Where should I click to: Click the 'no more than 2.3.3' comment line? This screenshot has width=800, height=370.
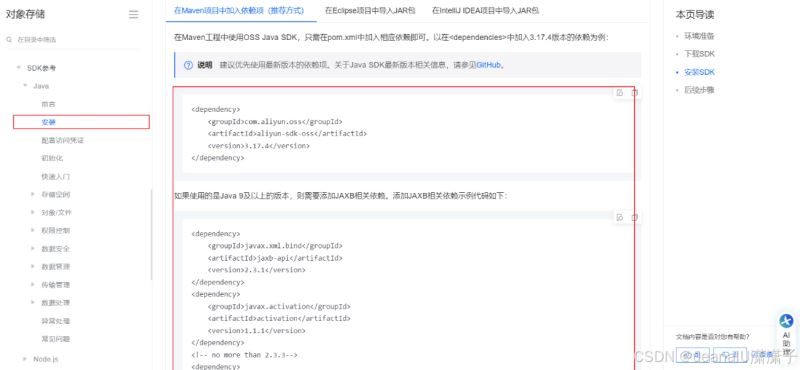point(244,355)
